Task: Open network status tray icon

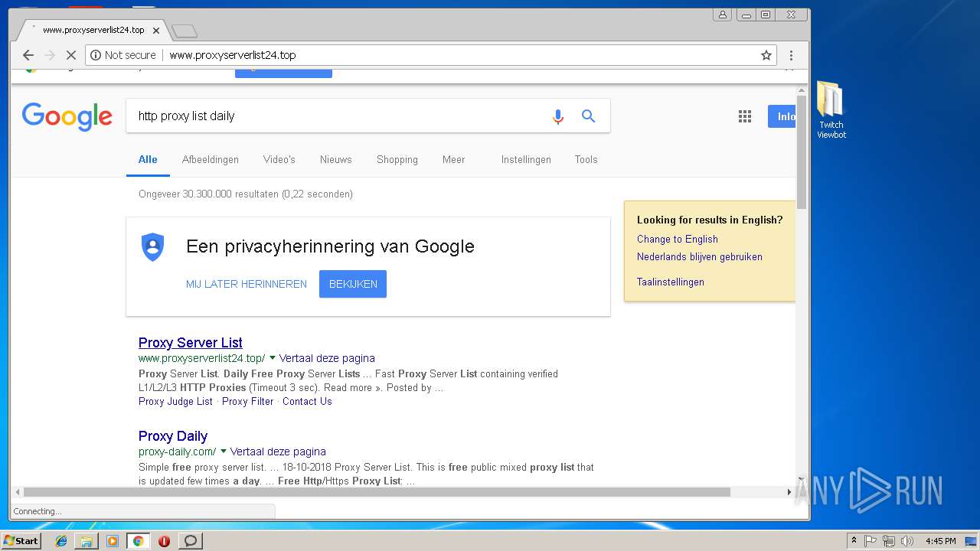Action: (x=889, y=540)
